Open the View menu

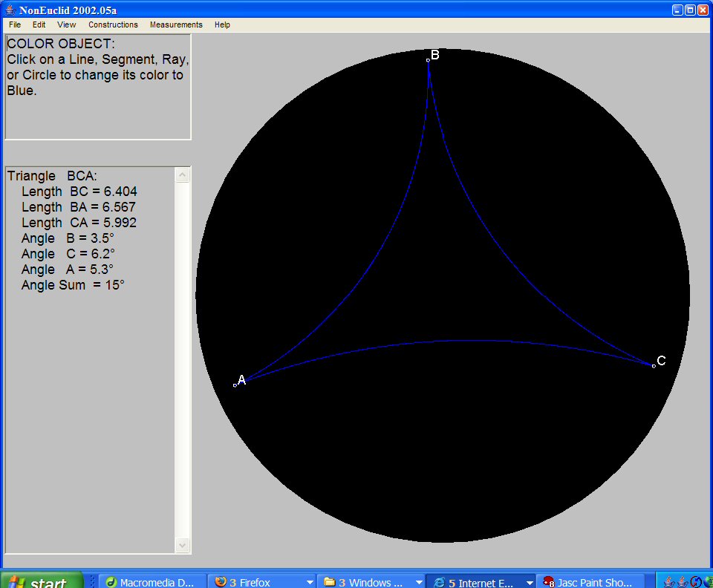(x=66, y=24)
